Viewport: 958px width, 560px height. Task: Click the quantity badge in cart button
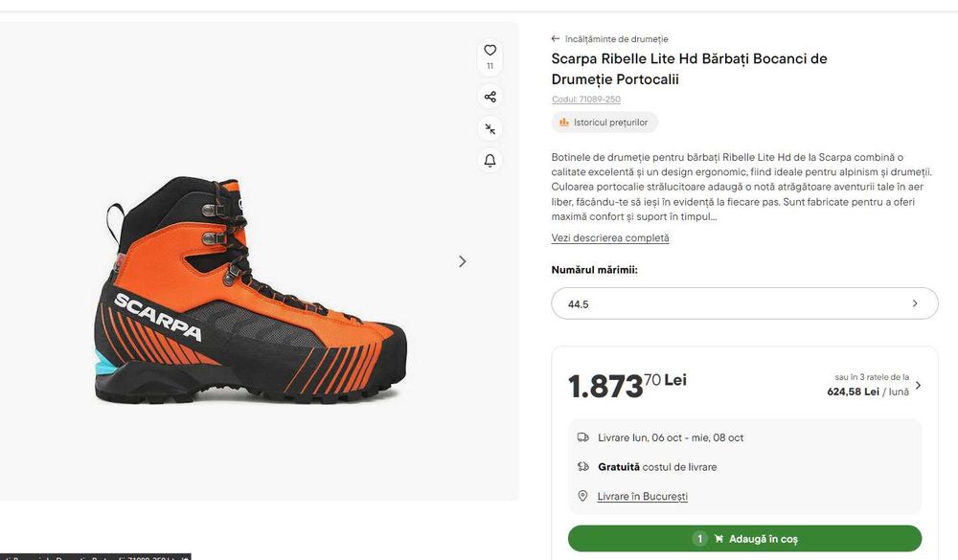(x=700, y=539)
